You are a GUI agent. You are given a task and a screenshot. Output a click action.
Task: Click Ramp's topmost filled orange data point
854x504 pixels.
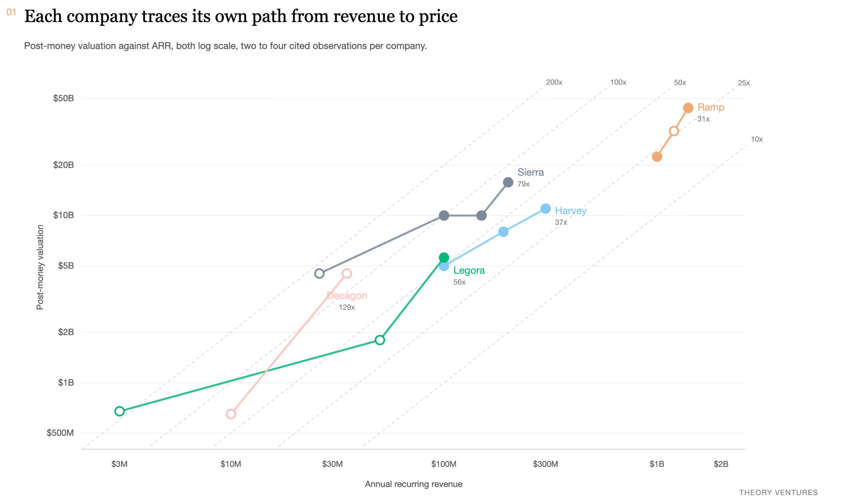[x=688, y=108]
